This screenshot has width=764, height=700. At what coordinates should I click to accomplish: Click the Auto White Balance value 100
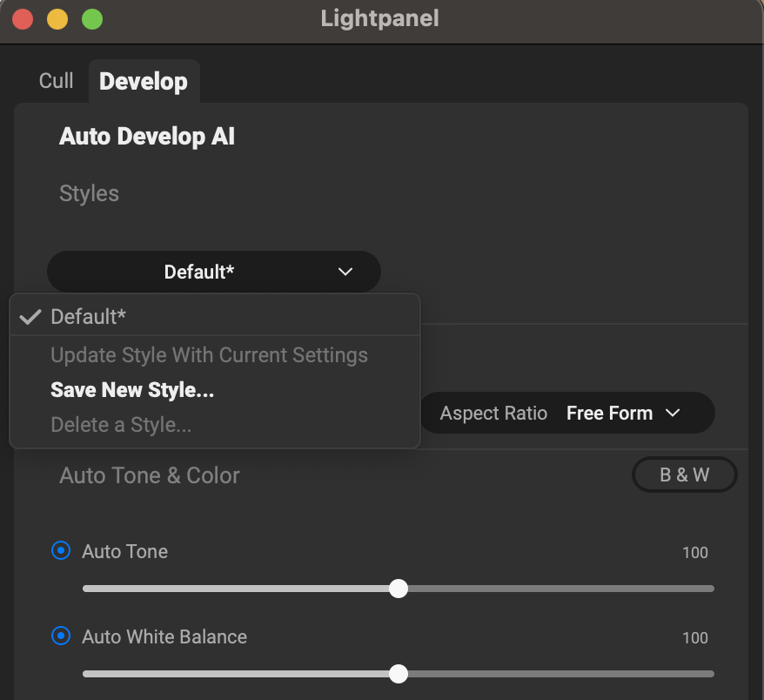coord(694,637)
